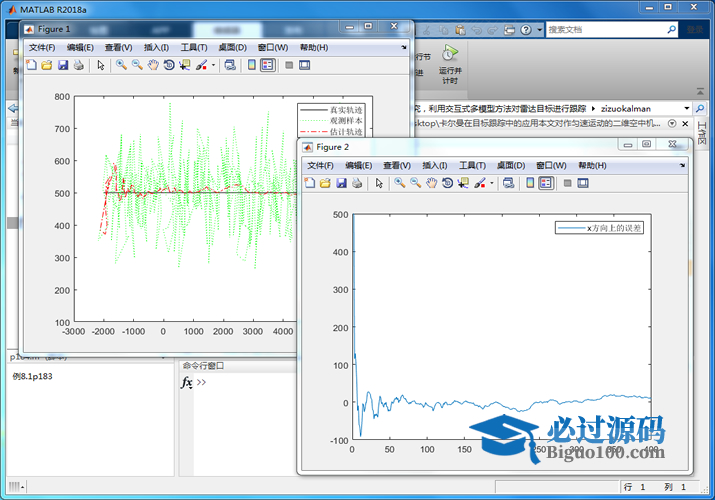715x500 pixels.
Task: Toggle Insert Legend in Figure 2 toolbar
Action: tap(546, 183)
